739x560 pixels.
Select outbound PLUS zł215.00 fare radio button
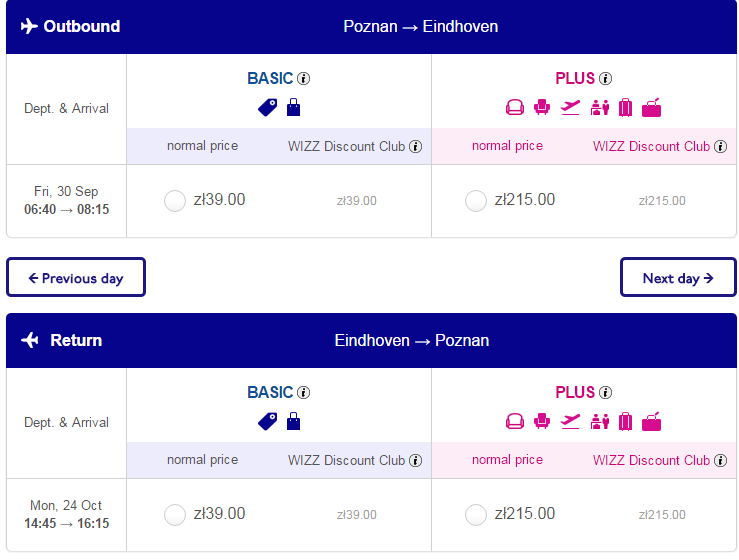click(x=476, y=201)
